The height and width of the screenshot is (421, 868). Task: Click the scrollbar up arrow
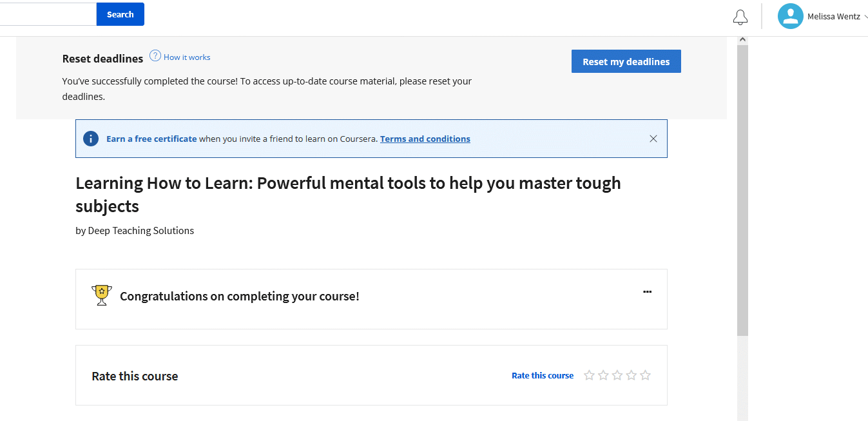click(742, 40)
